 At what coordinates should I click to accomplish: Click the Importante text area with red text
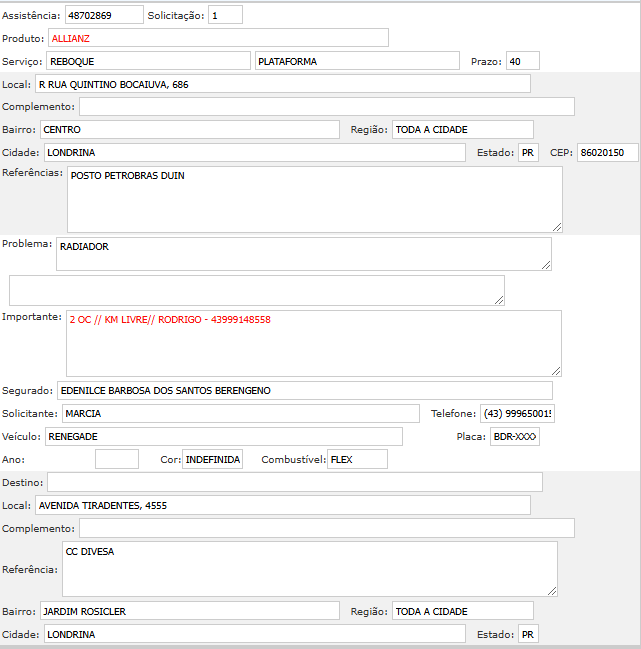[x=313, y=342]
